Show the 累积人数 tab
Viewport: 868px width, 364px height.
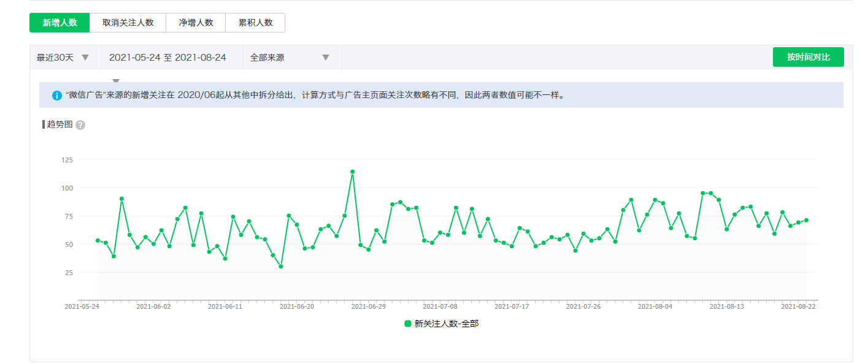255,23
